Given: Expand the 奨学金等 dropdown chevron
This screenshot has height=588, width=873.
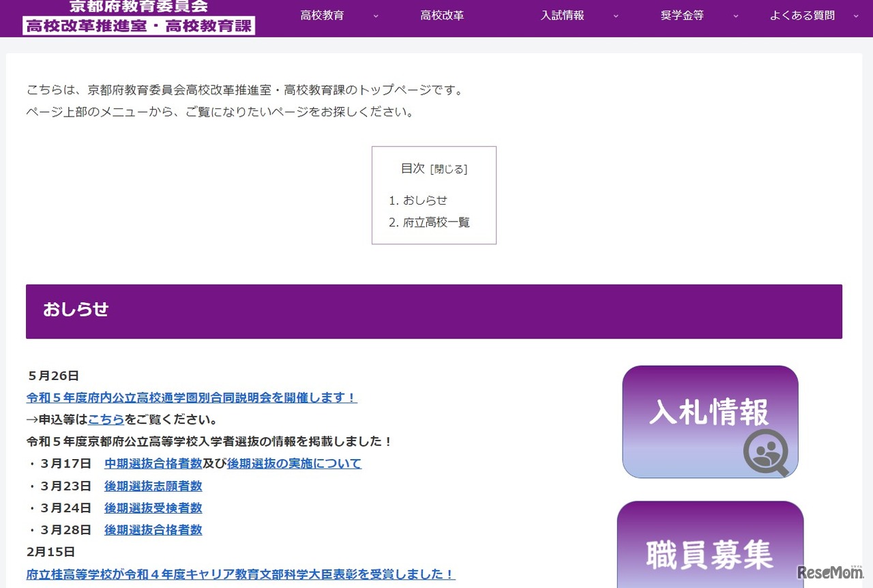Looking at the screenshot, I should tap(735, 16).
